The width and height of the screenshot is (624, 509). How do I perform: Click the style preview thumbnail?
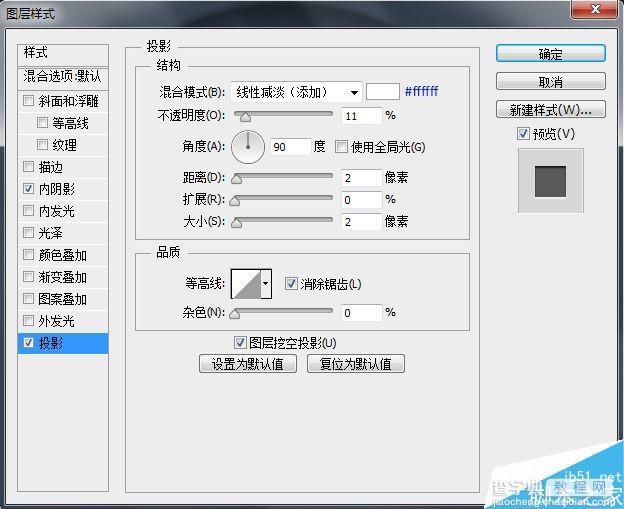pos(551,181)
